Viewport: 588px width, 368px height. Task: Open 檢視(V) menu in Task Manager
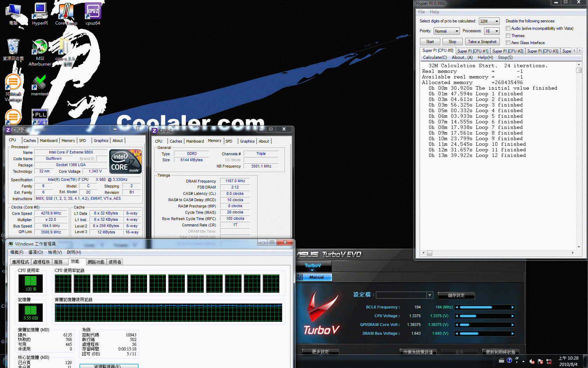coord(55,252)
